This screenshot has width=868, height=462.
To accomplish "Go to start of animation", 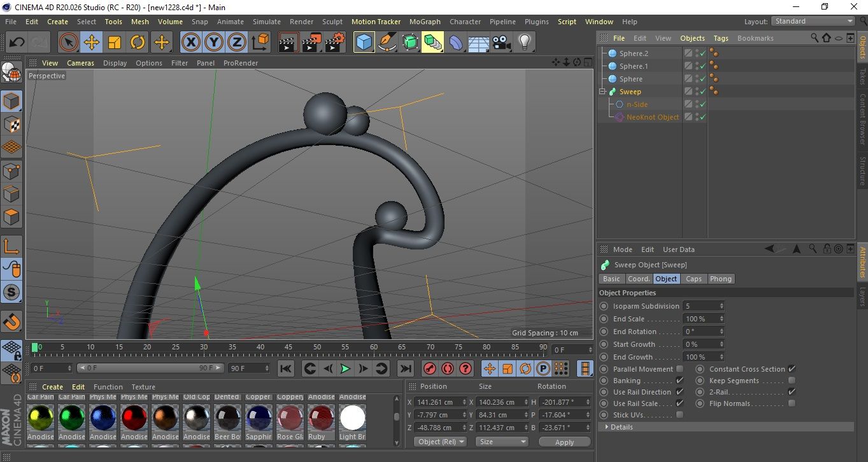I will [286, 368].
